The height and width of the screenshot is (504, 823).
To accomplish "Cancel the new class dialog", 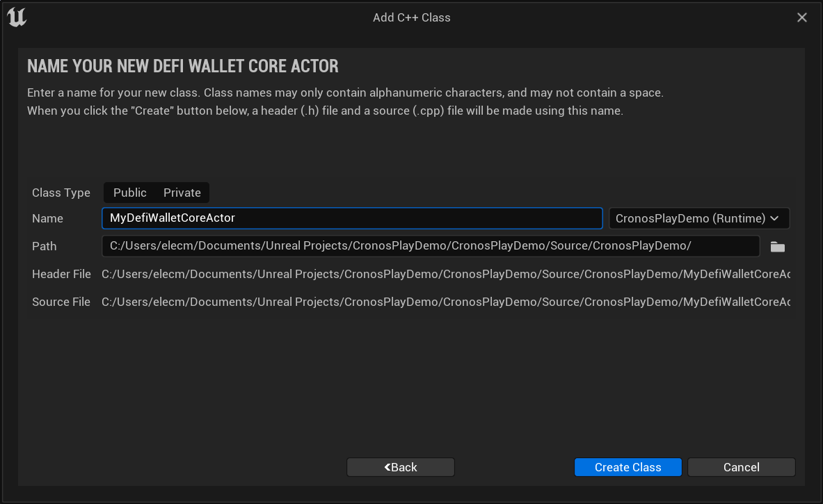I will coord(741,467).
